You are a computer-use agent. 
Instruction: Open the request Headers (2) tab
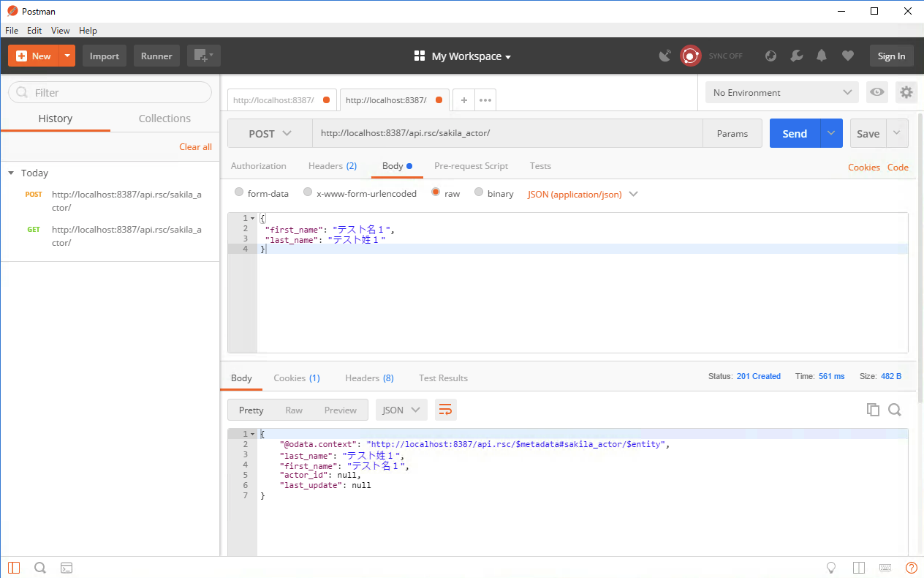[333, 166]
